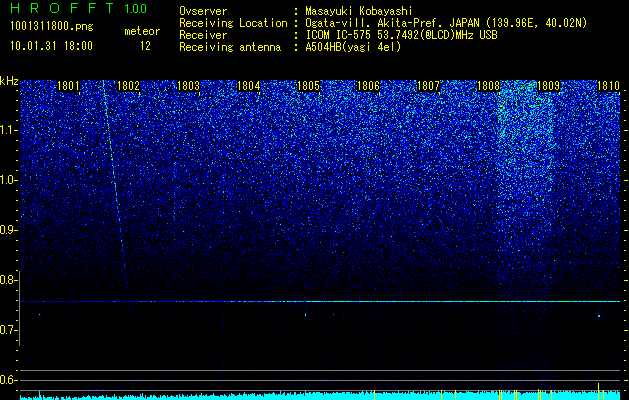Click the 1.1 frequency axis label
Viewport: 629px width, 400px height.
[8, 130]
